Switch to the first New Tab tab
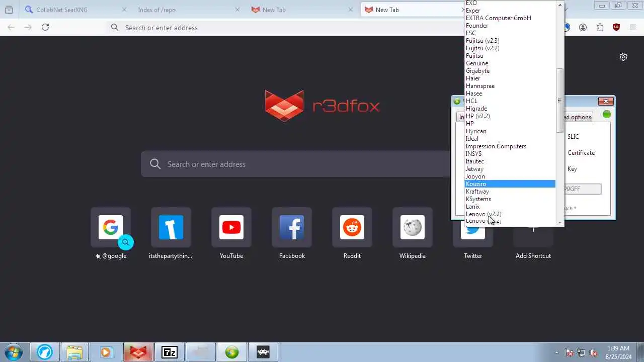 pyautogui.click(x=302, y=10)
